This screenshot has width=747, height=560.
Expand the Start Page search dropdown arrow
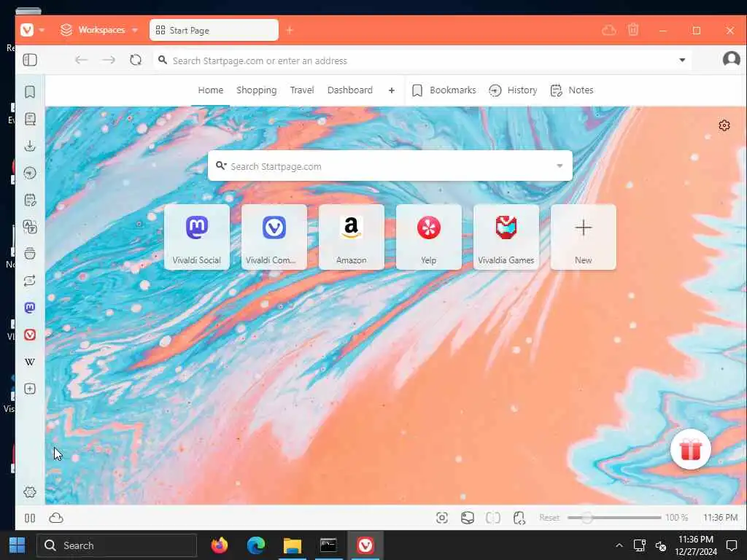click(x=560, y=166)
